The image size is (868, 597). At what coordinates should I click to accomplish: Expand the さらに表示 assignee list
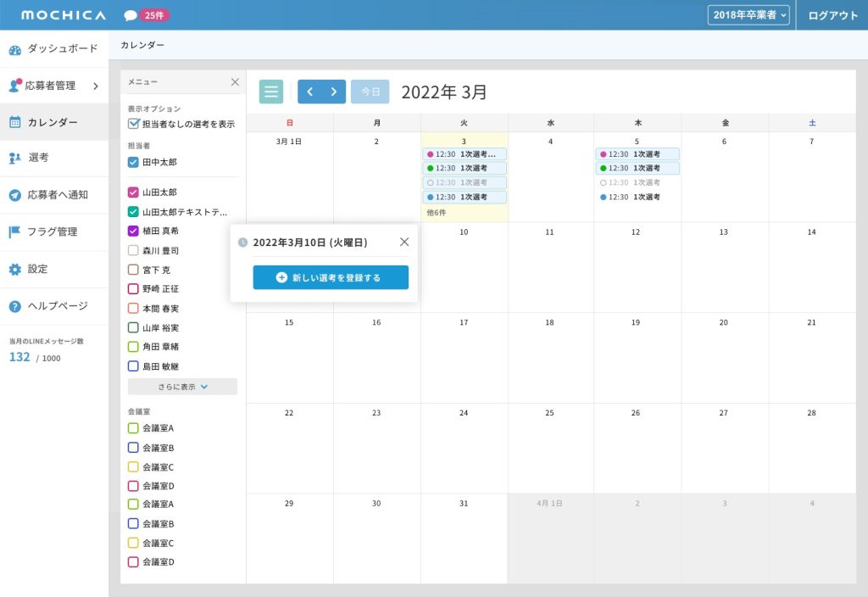(182, 387)
